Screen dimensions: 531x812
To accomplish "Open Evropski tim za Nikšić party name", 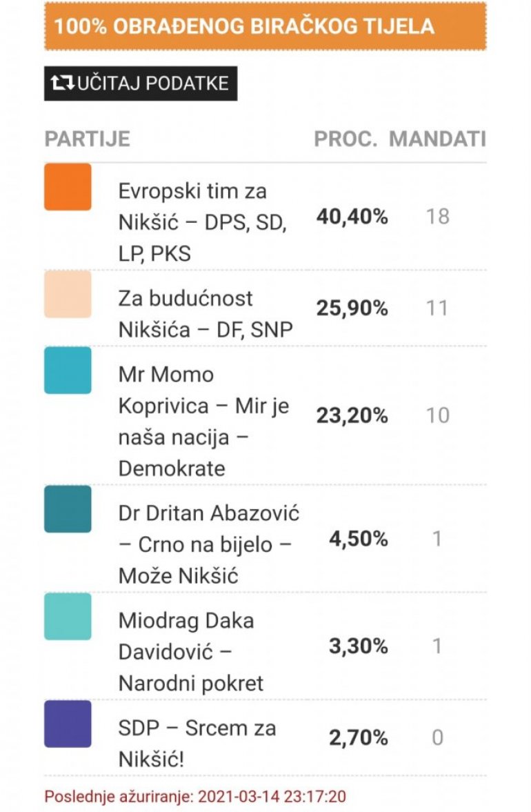I will pos(202,222).
